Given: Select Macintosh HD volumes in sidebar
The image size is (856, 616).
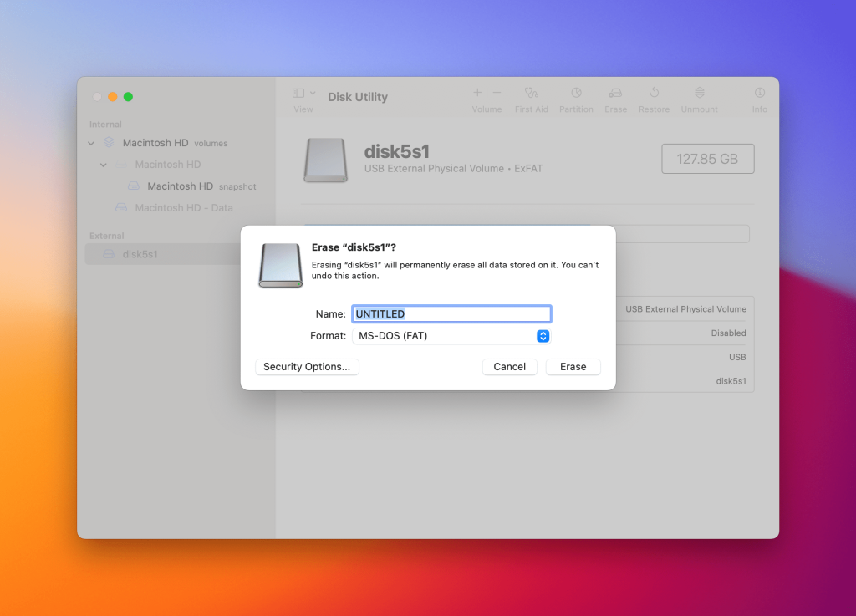Looking at the screenshot, I should (x=176, y=143).
